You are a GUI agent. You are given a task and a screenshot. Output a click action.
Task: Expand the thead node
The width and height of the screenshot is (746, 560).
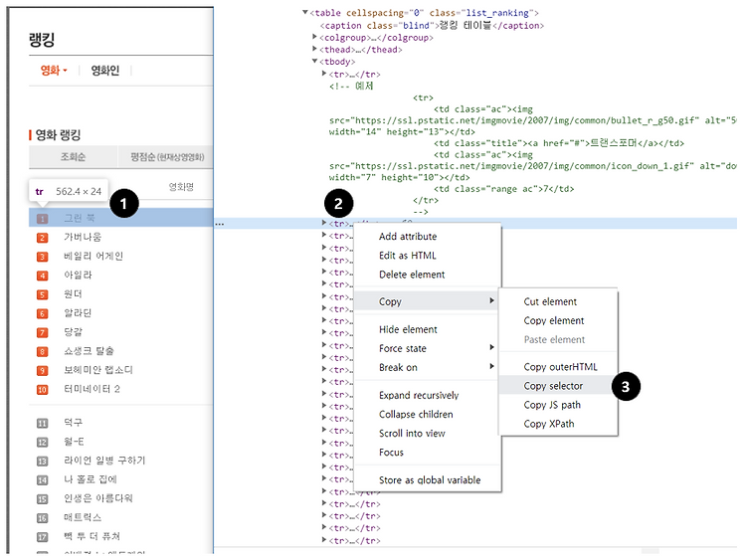314,48
